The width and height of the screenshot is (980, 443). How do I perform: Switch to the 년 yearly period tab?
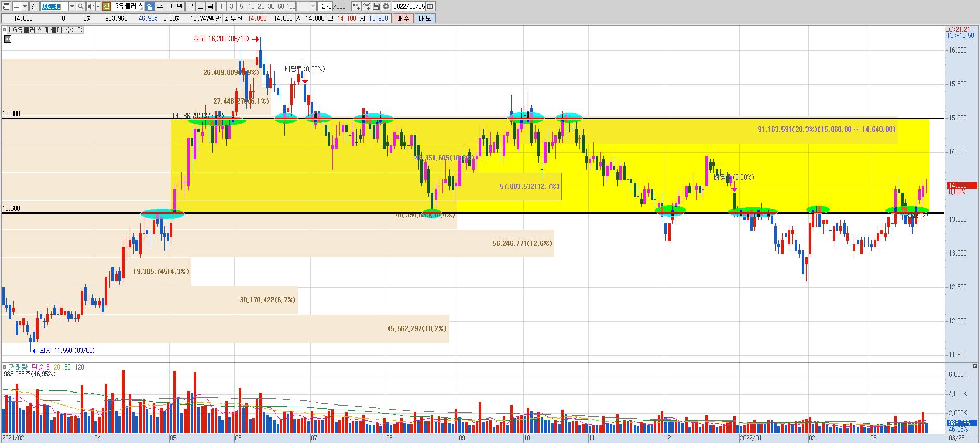pos(180,6)
